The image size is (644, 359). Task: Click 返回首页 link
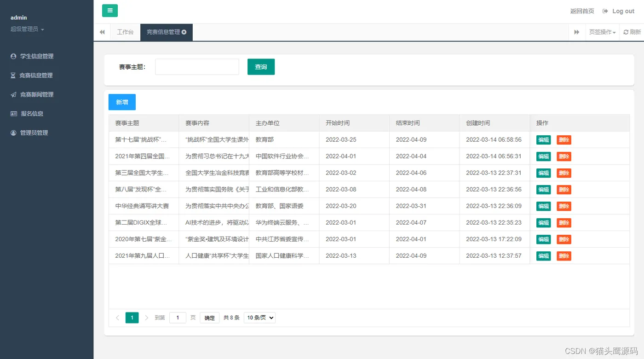pyautogui.click(x=582, y=11)
